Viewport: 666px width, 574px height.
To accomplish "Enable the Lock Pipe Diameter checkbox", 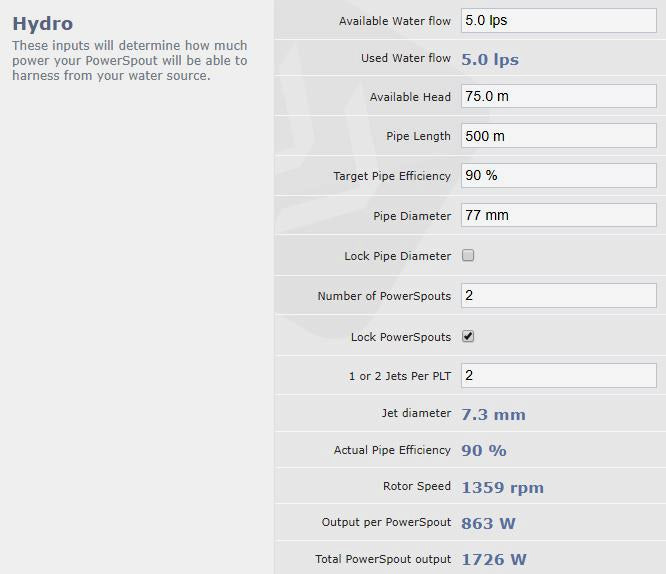I will click(468, 256).
